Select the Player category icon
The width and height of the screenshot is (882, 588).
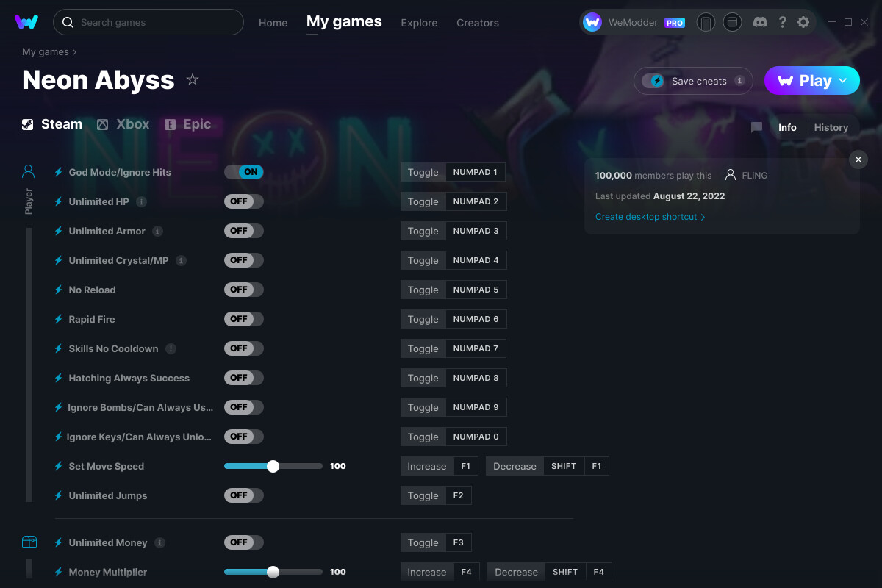click(29, 172)
